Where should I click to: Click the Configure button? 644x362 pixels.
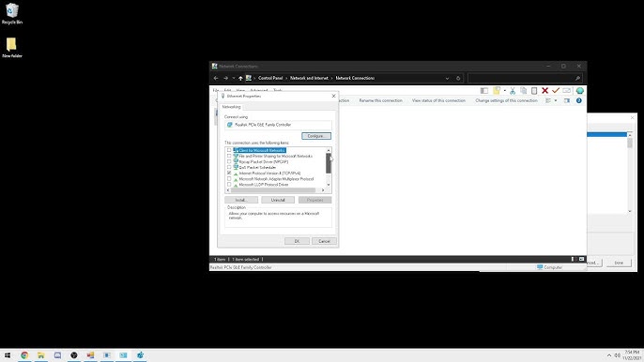(x=316, y=136)
